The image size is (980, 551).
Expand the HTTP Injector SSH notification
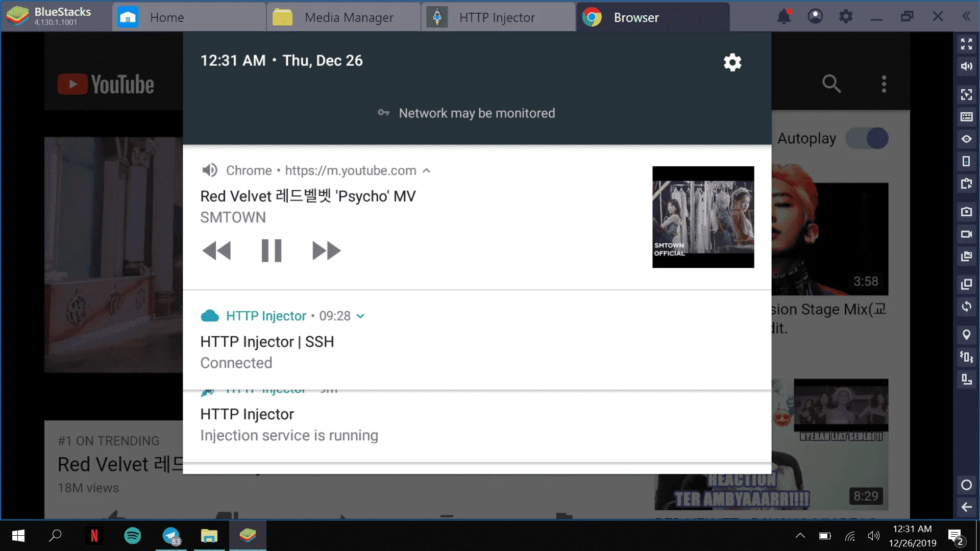coord(360,316)
